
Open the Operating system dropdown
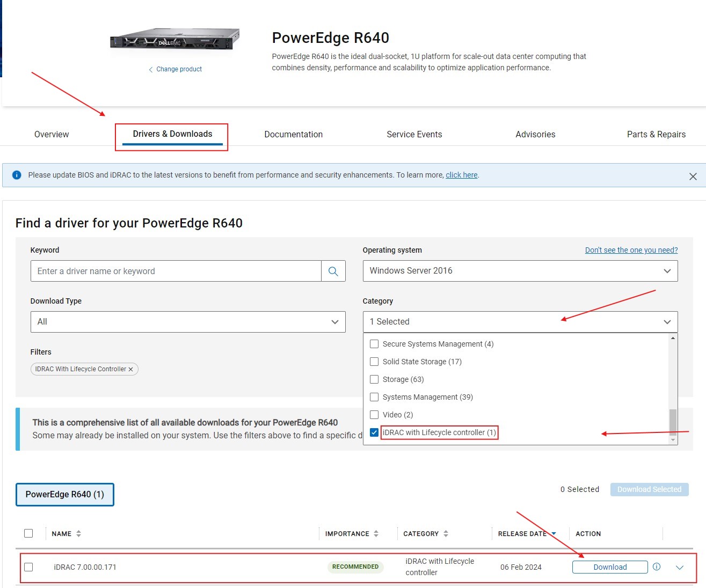click(x=520, y=271)
